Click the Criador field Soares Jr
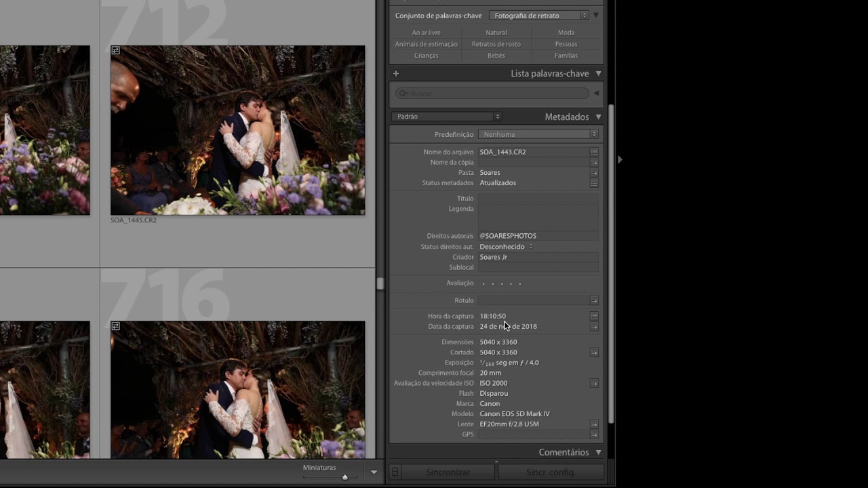The height and width of the screenshot is (488, 868). coord(538,257)
